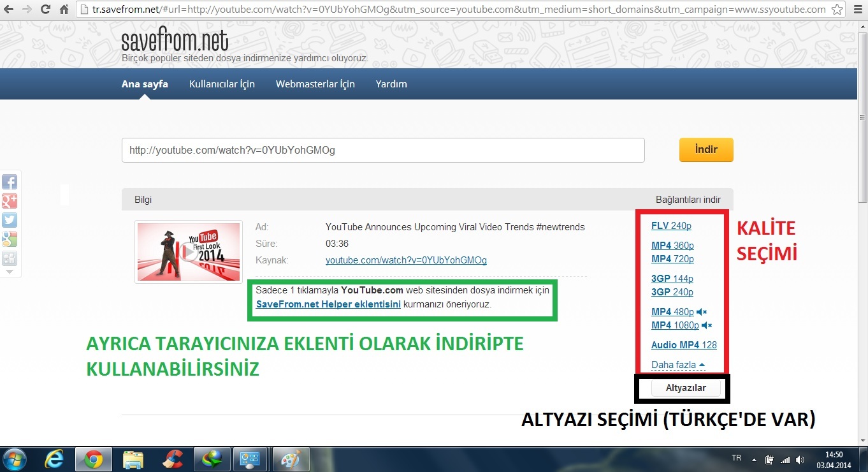This screenshot has height=472, width=868.
Task: Launch Internet Explorer from taskbar
Action: coord(55,459)
